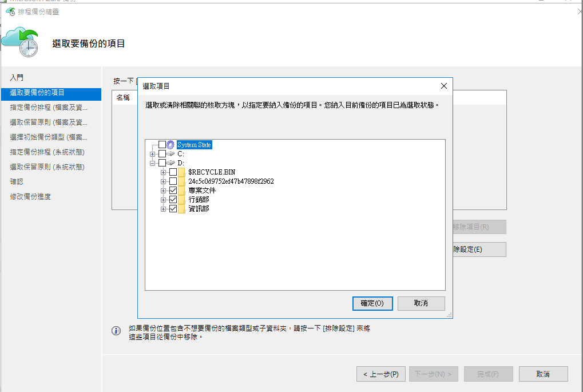Click the 24c5c0d9752ef47b47898f2962 folder icon

pyautogui.click(x=181, y=181)
